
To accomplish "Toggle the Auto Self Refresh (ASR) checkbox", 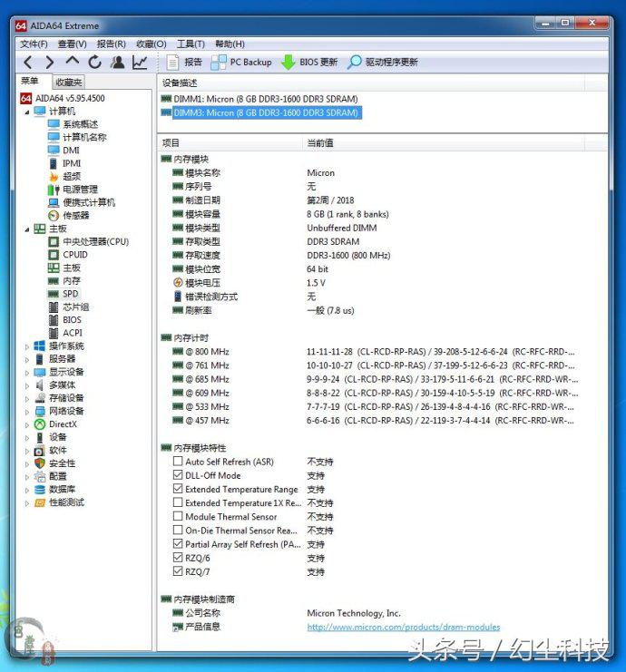I will coord(178,461).
